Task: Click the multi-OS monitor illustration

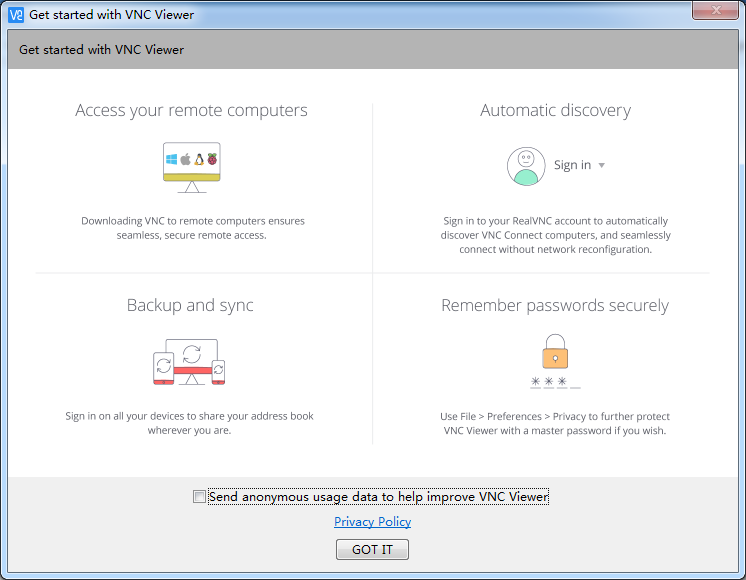Action: (x=192, y=167)
